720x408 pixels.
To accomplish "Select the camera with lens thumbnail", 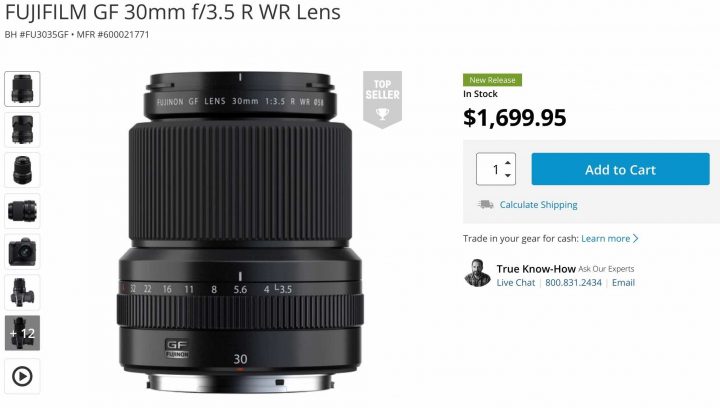I will point(22,252).
